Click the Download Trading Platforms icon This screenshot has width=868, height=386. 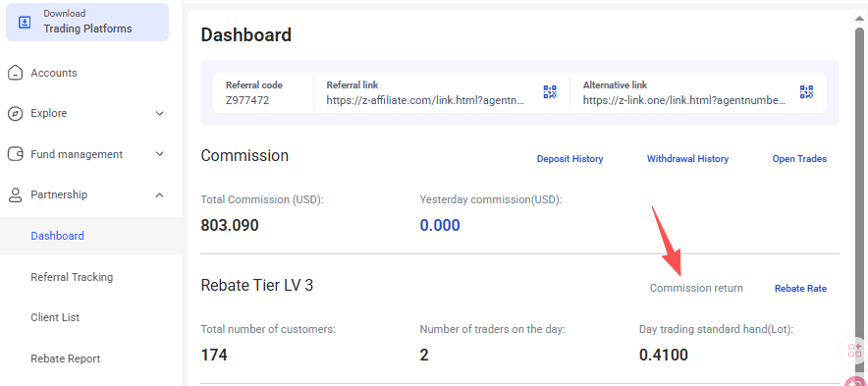(25, 23)
